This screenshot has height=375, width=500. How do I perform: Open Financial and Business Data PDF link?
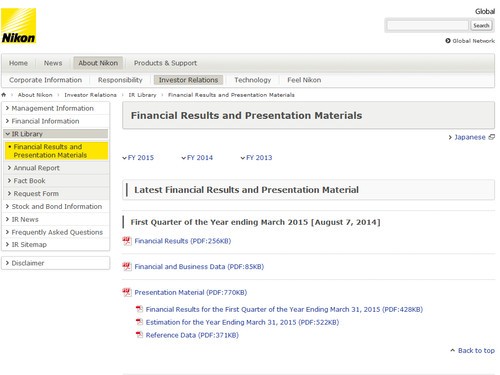tap(199, 266)
